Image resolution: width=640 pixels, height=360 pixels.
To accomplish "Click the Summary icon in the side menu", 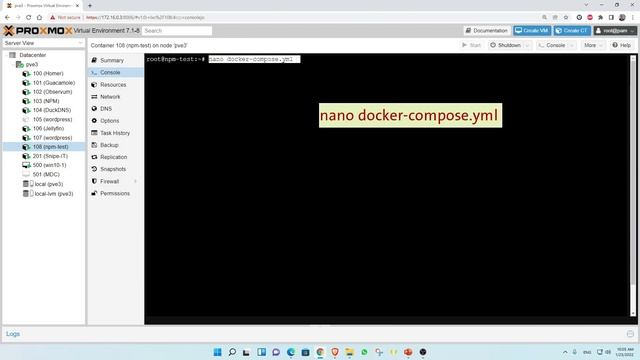I will pos(94,60).
